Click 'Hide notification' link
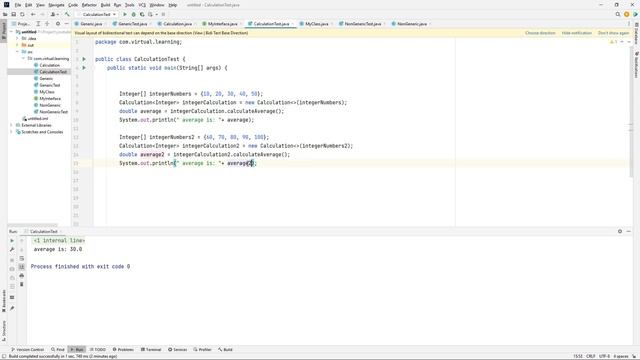640x360 pixels. [576, 33]
